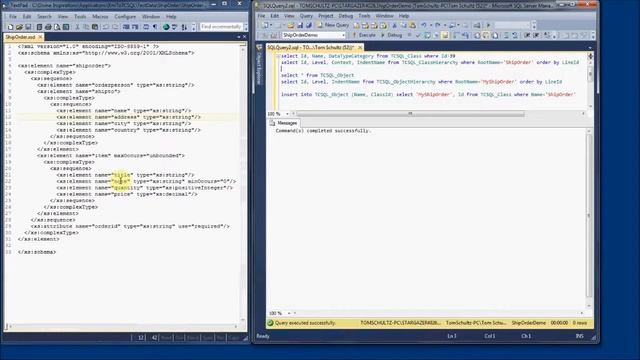The width and height of the screenshot is (640, 360).
Task: Toggle word wrap in TextPad toolbar
Action: tap(146, 27)
